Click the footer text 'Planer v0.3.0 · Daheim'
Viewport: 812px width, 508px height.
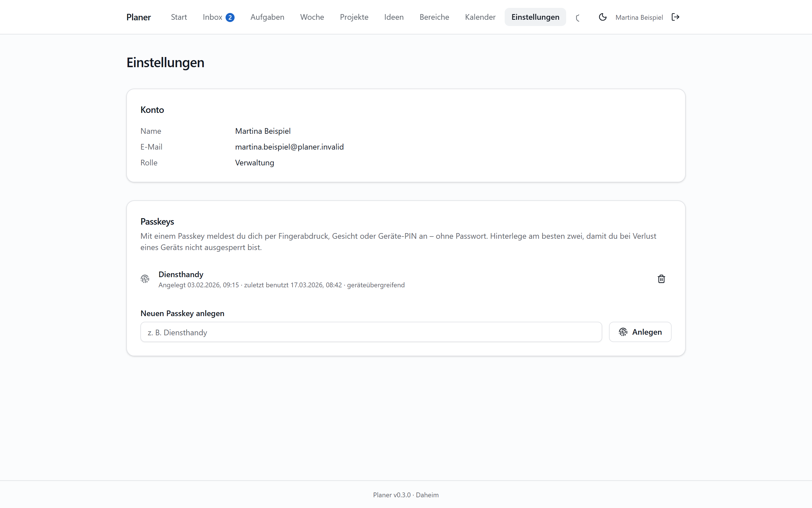click(x=406, y=495)
